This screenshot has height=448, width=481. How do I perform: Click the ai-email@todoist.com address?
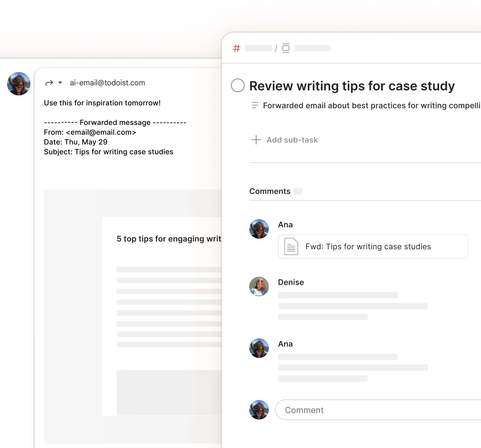coord(107,83)
